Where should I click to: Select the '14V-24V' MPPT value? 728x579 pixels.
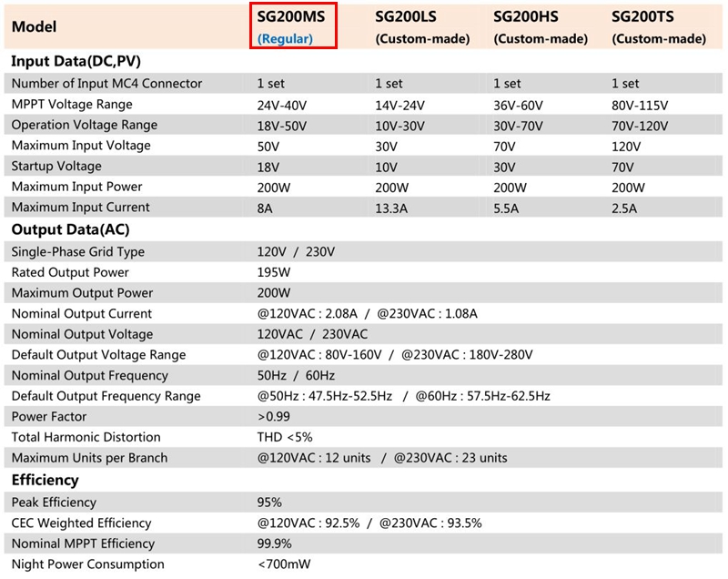[x=399, y=106]
